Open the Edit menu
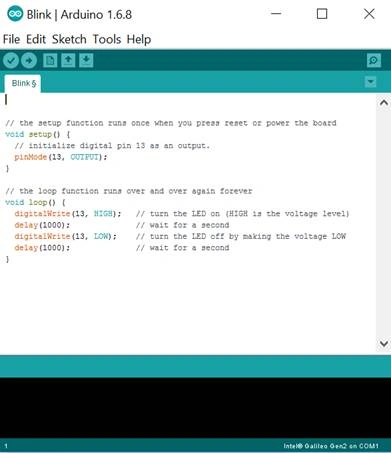 click(x=36, y=39)
